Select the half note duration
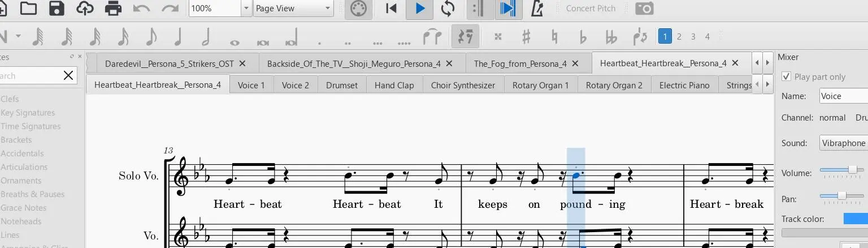The width and height of the screenshot is (868, 248). pos(206,37)
